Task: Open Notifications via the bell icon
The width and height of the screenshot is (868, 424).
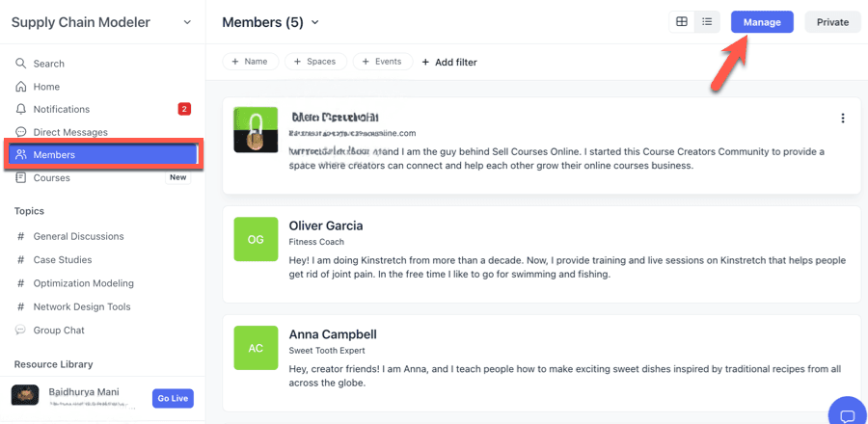Action: tap(21, 110)
